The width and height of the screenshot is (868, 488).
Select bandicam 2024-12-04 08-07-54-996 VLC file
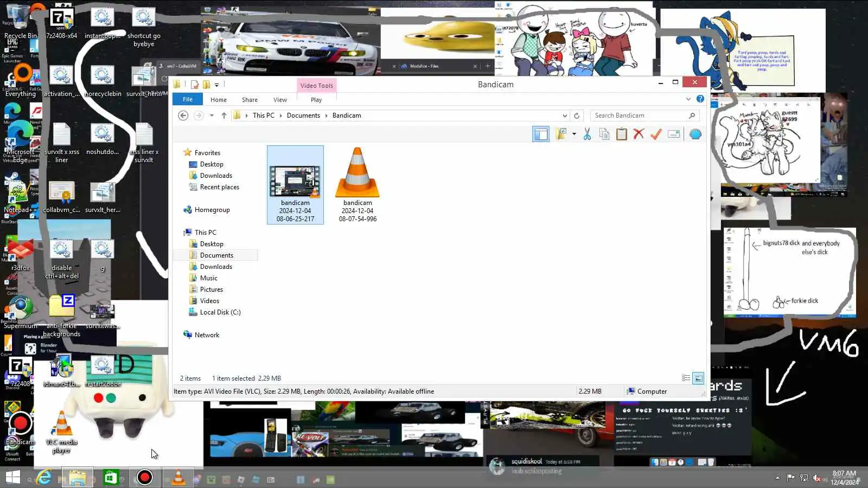tap(358, 184)
